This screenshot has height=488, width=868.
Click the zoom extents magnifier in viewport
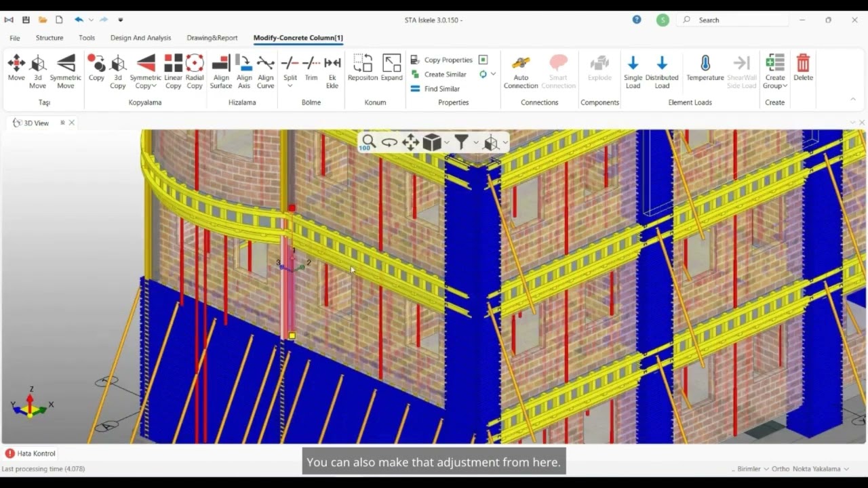click(368, 142)
